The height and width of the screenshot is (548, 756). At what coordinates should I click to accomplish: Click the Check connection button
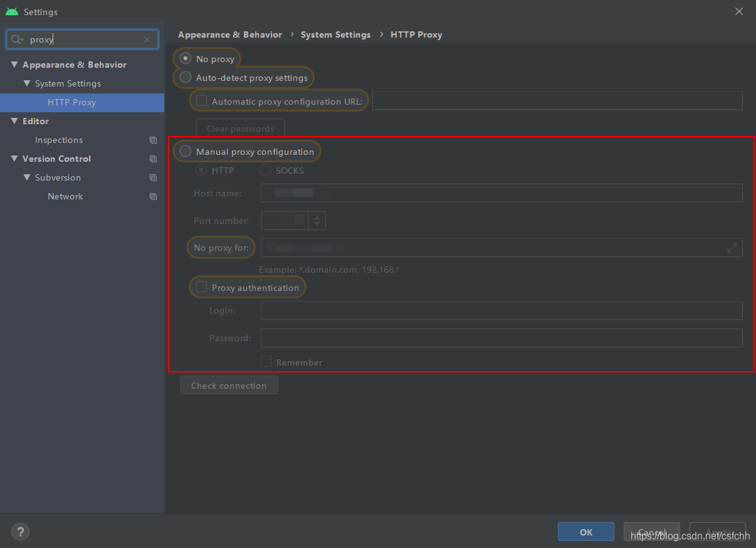click(229, 385)
